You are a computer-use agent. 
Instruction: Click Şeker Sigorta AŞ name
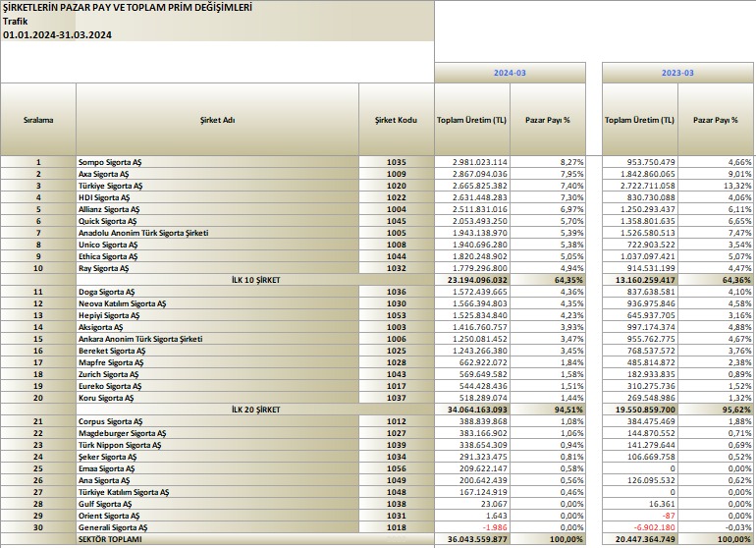(217, 457)
